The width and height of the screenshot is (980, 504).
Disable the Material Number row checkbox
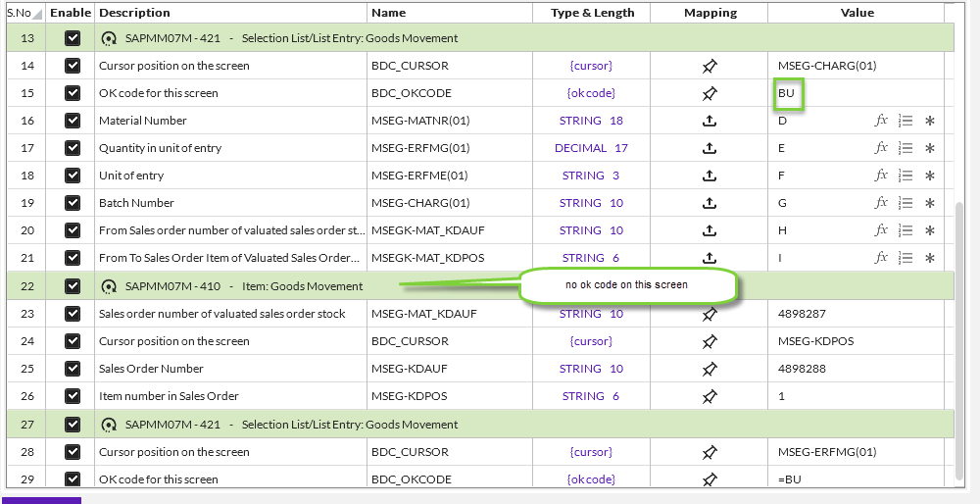click(73, 121)
